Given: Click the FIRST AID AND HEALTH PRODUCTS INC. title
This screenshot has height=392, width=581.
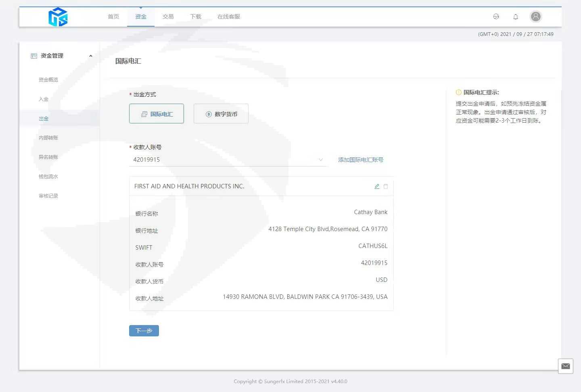Looking at the screenshot, I should 189,186.
